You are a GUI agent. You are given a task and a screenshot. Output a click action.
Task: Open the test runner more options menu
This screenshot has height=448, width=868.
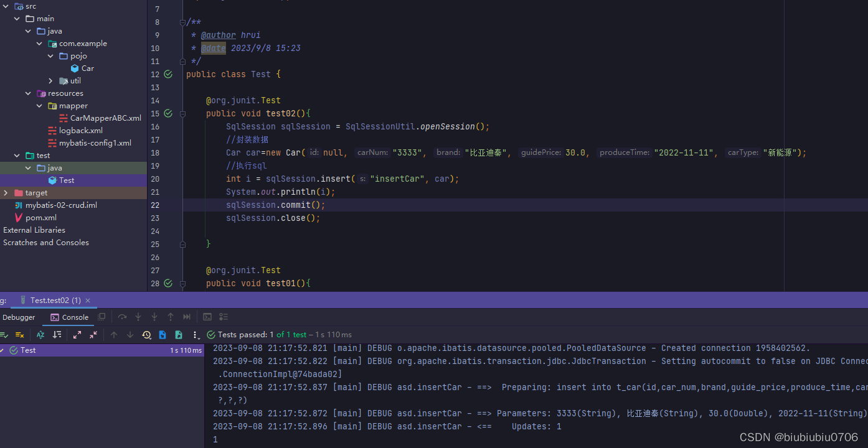(196, 335)
